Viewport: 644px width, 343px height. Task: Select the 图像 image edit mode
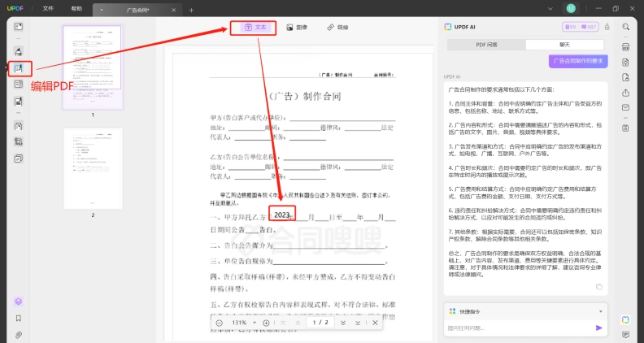tap(297, 27)
